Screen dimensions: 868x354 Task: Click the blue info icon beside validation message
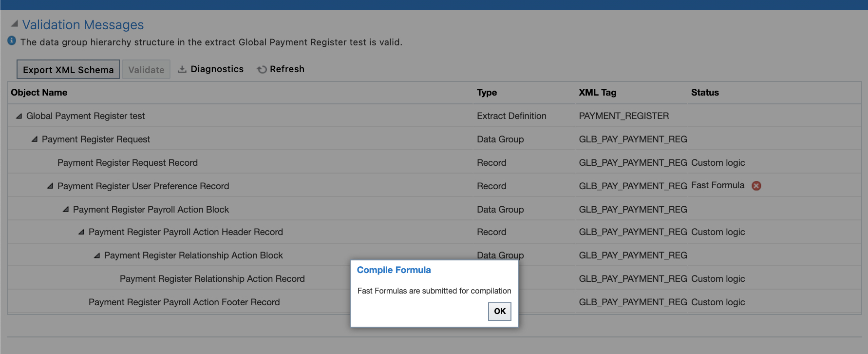tap(12, 41)
